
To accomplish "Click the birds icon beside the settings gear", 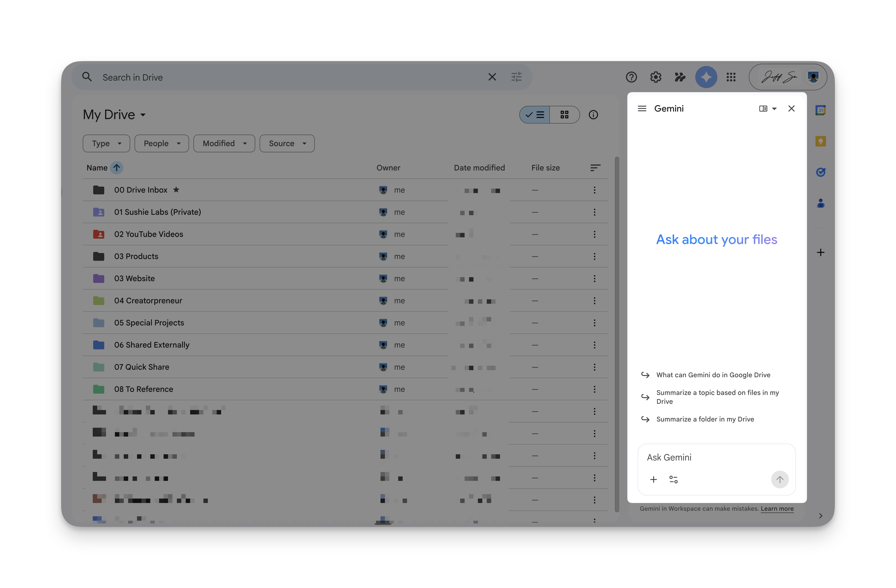I will pyautogui.click(x=680, y=77).
